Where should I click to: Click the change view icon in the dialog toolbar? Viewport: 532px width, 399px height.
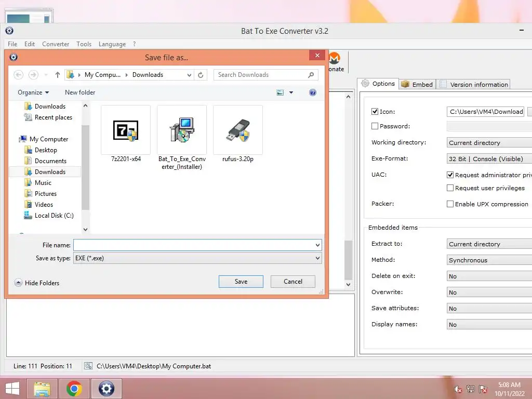coord(280,92)
